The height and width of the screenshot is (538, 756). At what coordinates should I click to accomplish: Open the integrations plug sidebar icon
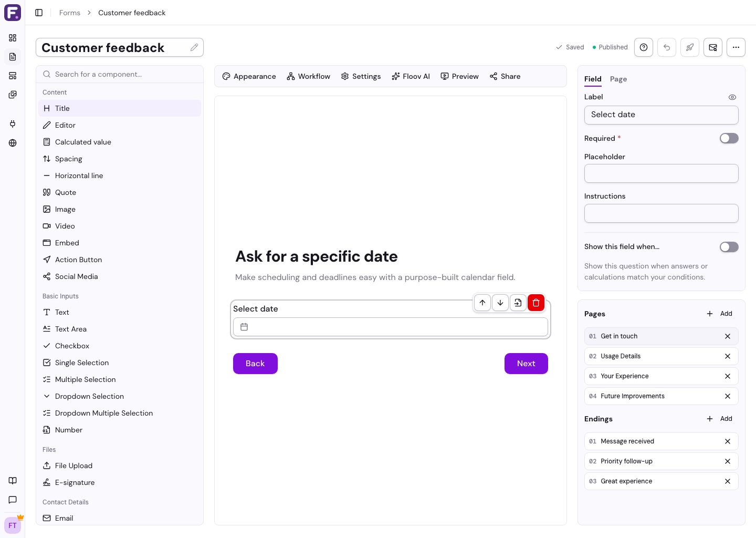(13, 124)
